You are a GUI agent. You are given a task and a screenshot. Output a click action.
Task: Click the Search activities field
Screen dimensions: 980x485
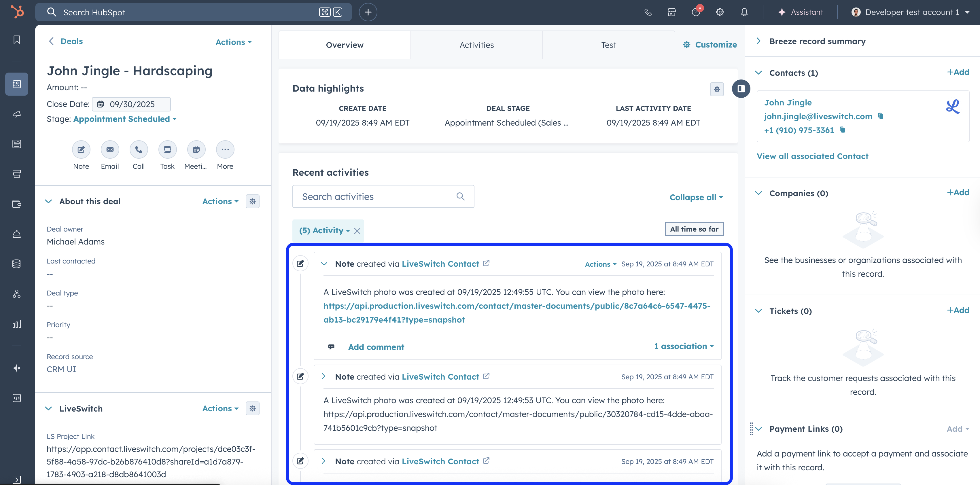[x=377, y=197]
